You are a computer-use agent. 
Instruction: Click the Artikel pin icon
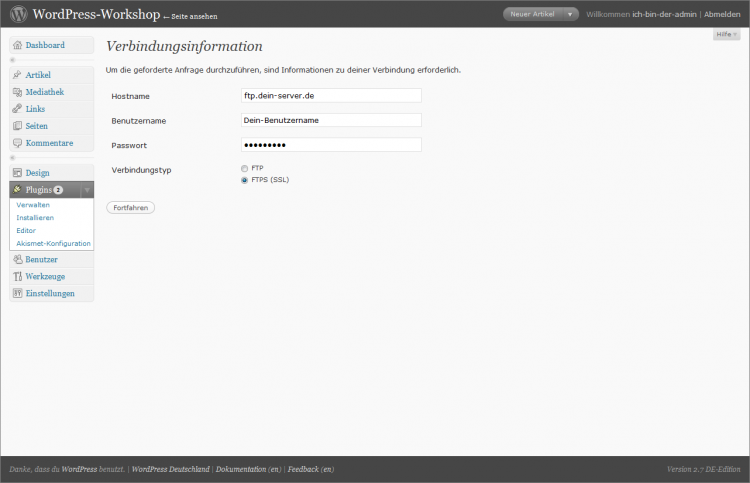[x=17, y=75]
